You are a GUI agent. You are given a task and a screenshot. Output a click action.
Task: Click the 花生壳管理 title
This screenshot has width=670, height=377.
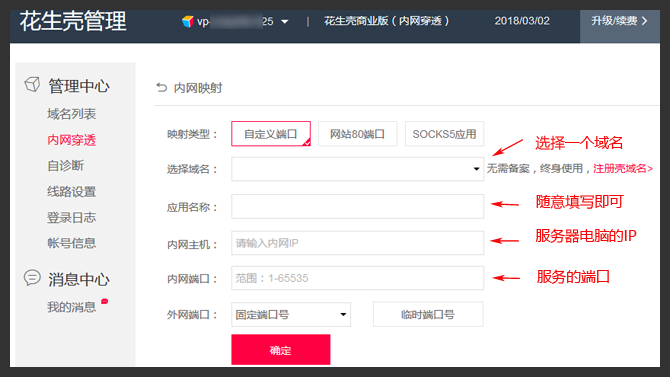click(73, 21)
